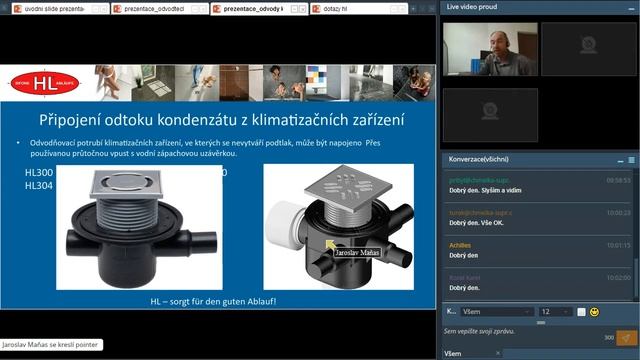Minimize the 'uvodni slide prezenta' tab
The image size is (640, 360).
click(96, 9)
